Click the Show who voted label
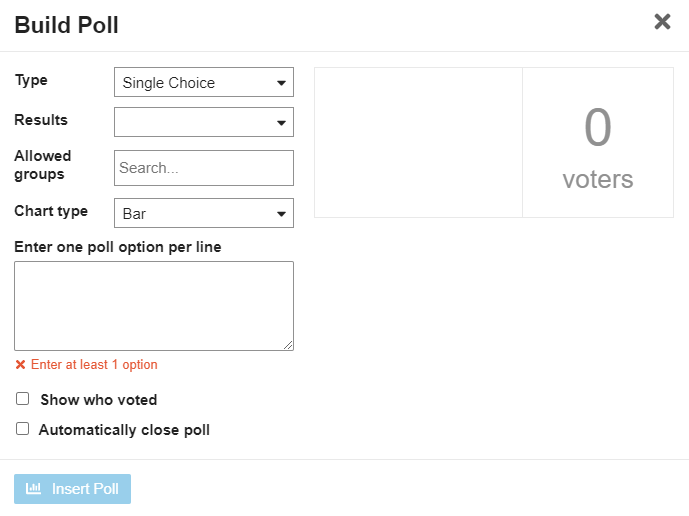This screenshot has height=516, width=689. click(x=99, y=400)
